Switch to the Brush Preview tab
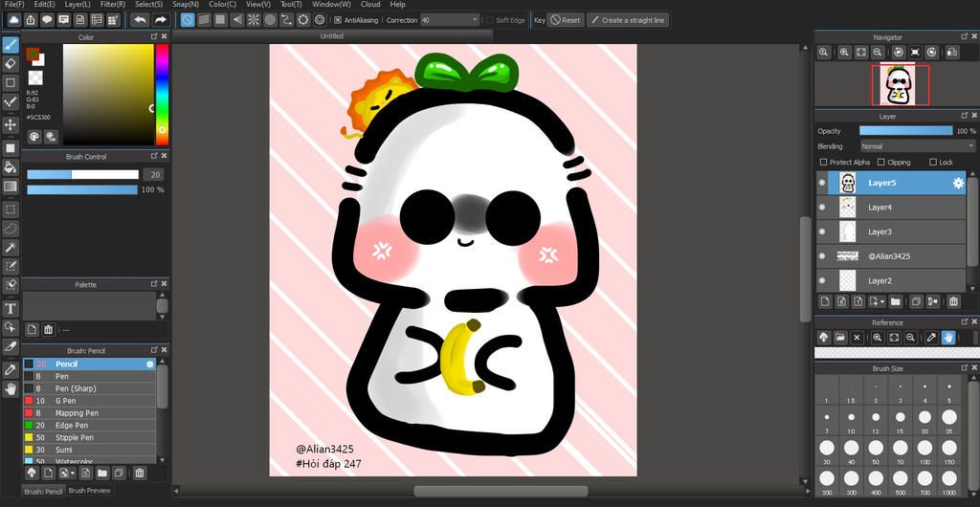The image size is (980, 507). (89, 491)
